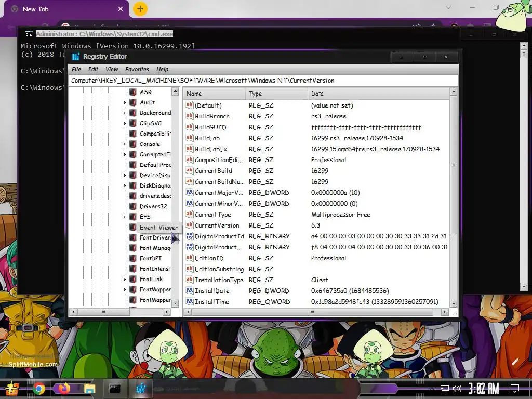
Task: Expand the DiskDiagno registry key
Action: pos(125,186)
